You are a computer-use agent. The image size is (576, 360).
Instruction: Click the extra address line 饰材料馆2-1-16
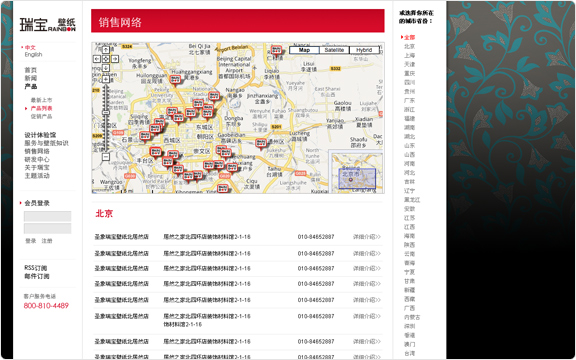183,324
